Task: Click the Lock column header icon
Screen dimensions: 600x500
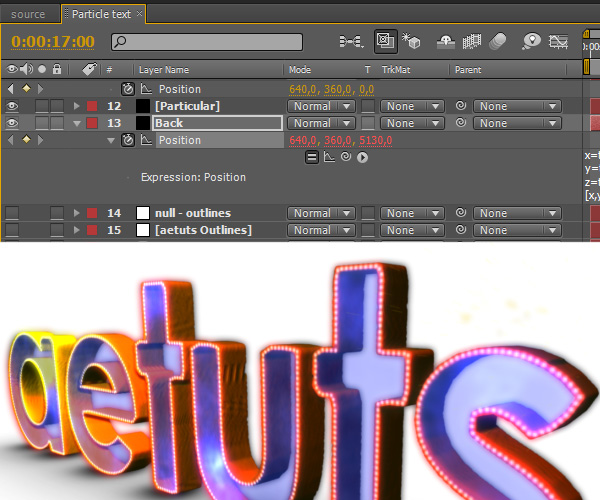Action: pos(57,69)
